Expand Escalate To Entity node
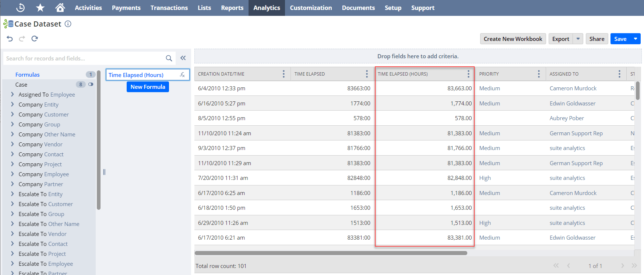 [x=13, y=194]
